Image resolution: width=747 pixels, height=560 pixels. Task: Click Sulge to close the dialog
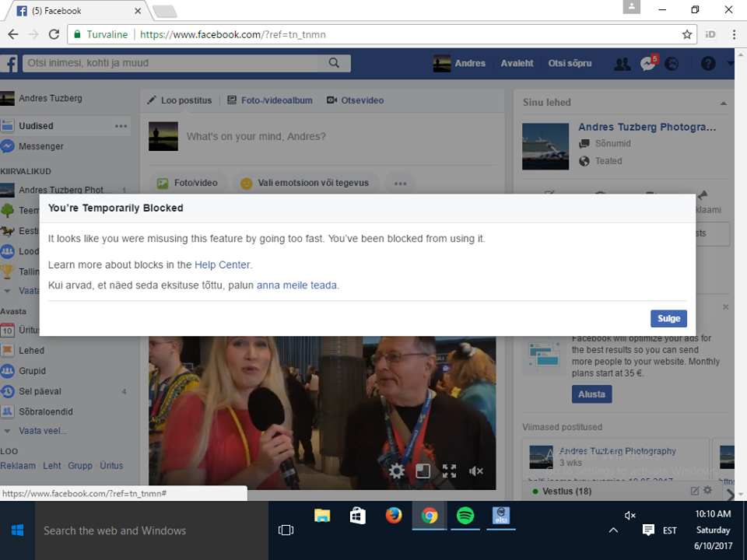click(668, 319)
